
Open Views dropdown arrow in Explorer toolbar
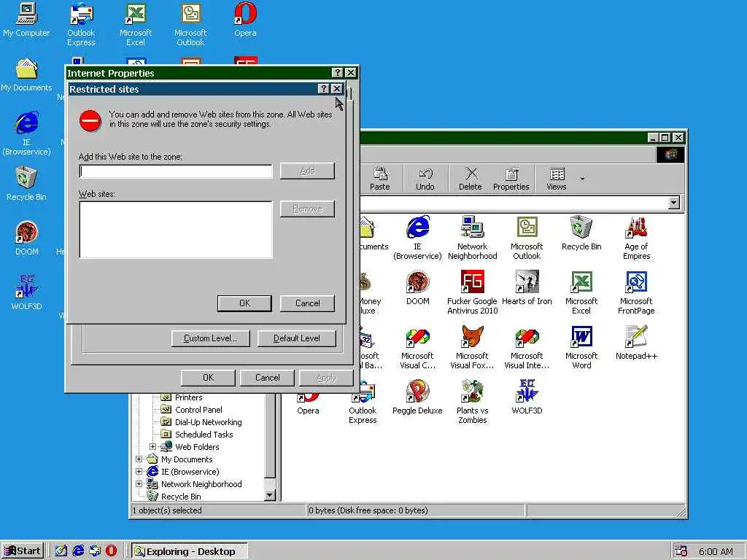[582, 179]
